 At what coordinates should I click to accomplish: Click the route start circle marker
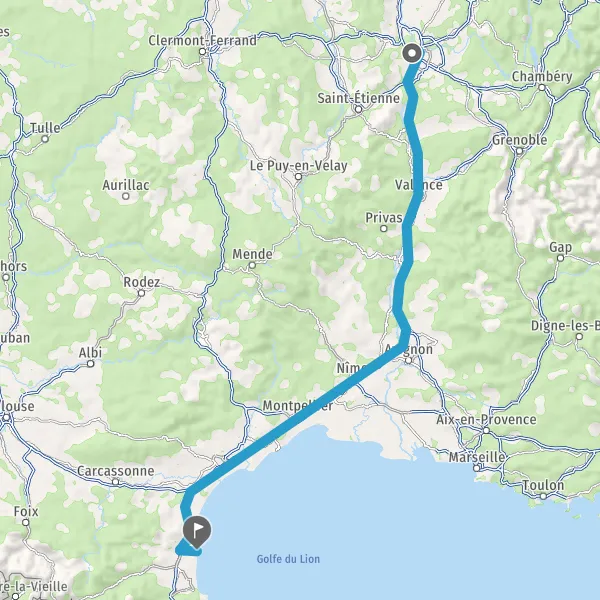pos(412,54)
